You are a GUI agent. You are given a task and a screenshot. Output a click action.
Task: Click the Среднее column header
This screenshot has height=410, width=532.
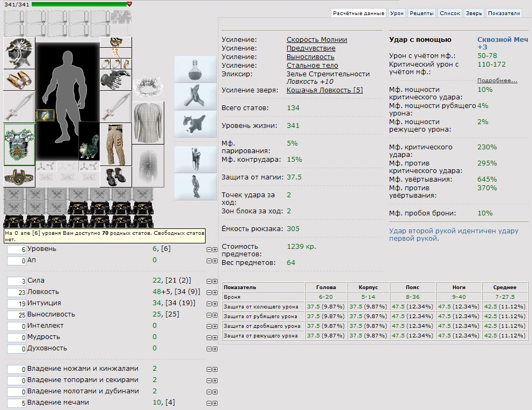tap(505, 287)
